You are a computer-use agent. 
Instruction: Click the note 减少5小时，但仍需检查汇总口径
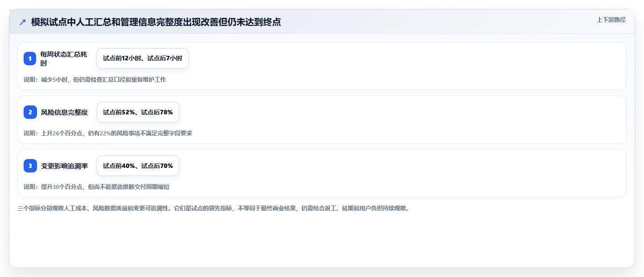click(x=95, y=80)
